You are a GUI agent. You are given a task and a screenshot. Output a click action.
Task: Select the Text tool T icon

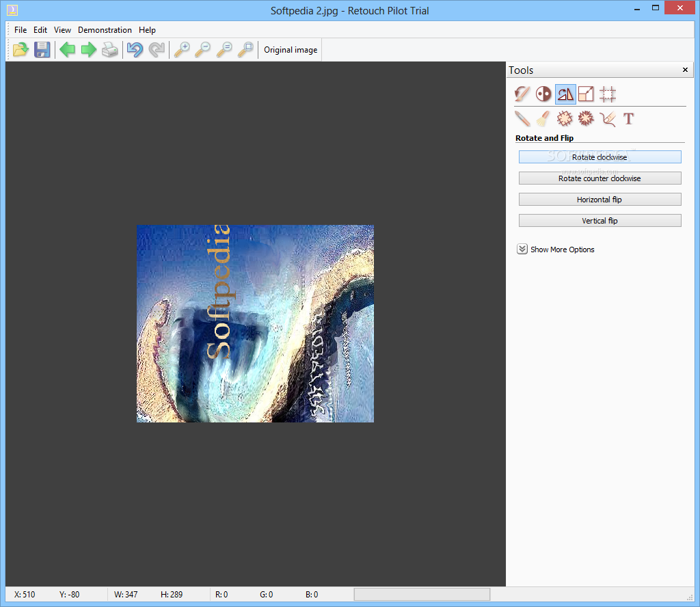click(629, 119)
